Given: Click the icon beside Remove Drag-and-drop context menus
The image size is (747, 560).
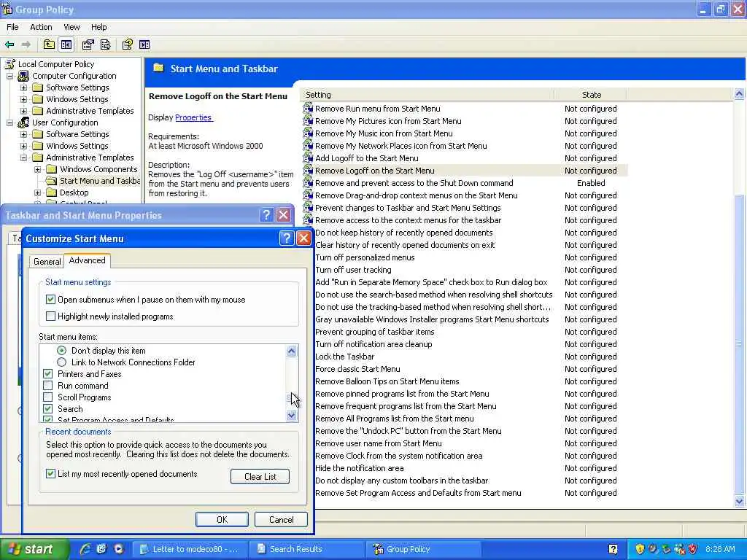Looking at the screenshot, I should point(309,195).
